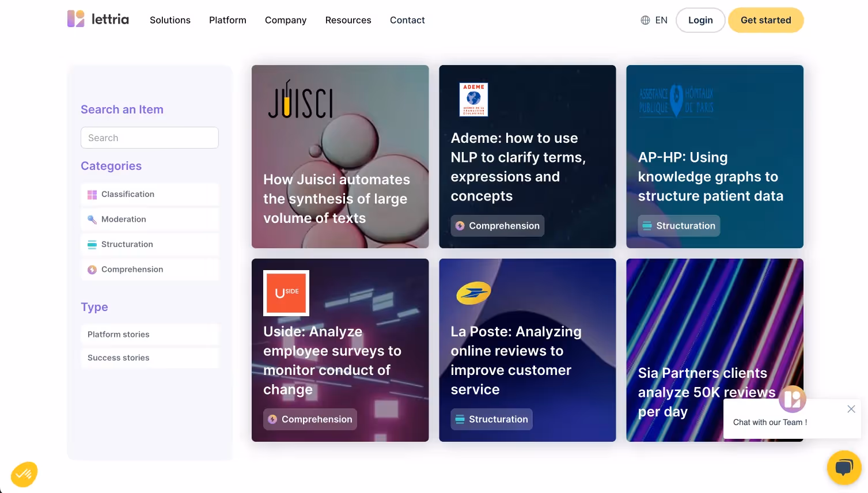The height and width of the screenshot is (493, 868).
Task: Click the globe language icon
Action: 645,20
